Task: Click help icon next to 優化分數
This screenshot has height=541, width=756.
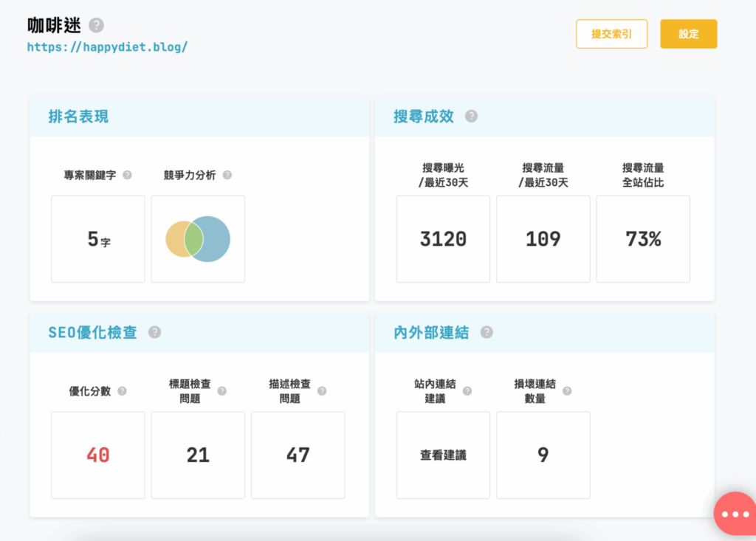Action: (x=122, y=391)
